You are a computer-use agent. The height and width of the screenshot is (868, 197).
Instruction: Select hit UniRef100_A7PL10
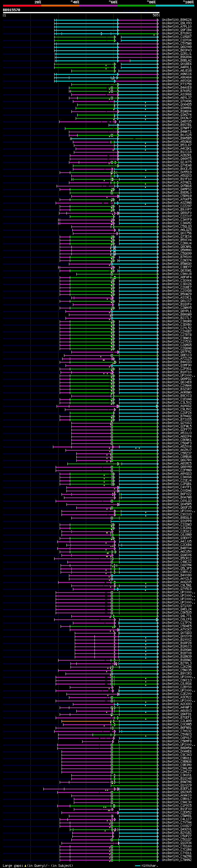[x=176, y=26]
